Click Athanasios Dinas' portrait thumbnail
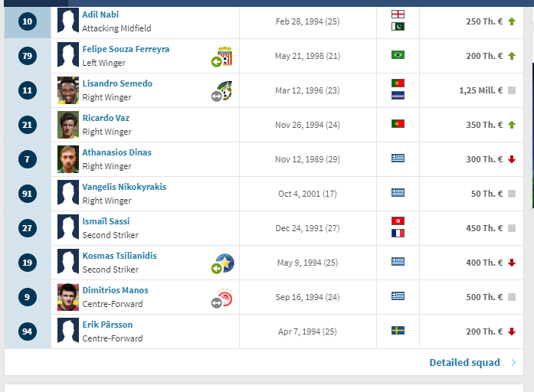This screenshot has width=534, height=392. 68,159
